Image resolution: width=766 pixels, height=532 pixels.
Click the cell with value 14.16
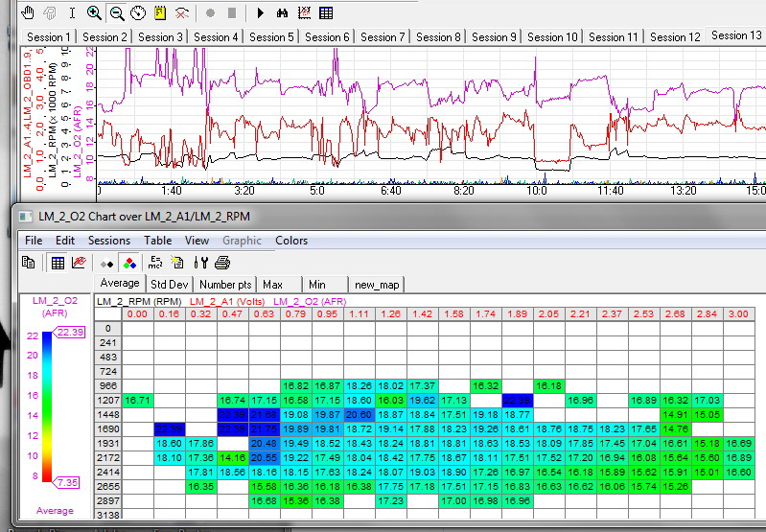[x=233, y=458]
